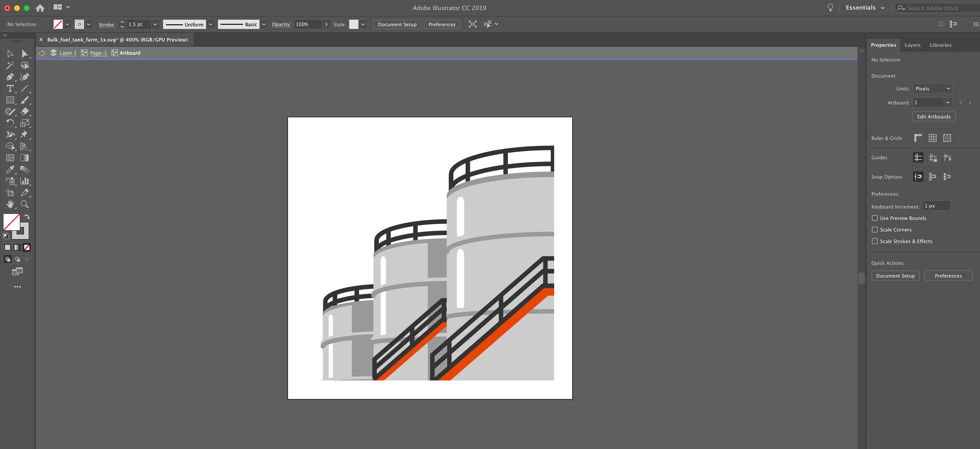This screenshot has width=980, height=449.
Task: Select the Type tool
Action: click(10, 88)
